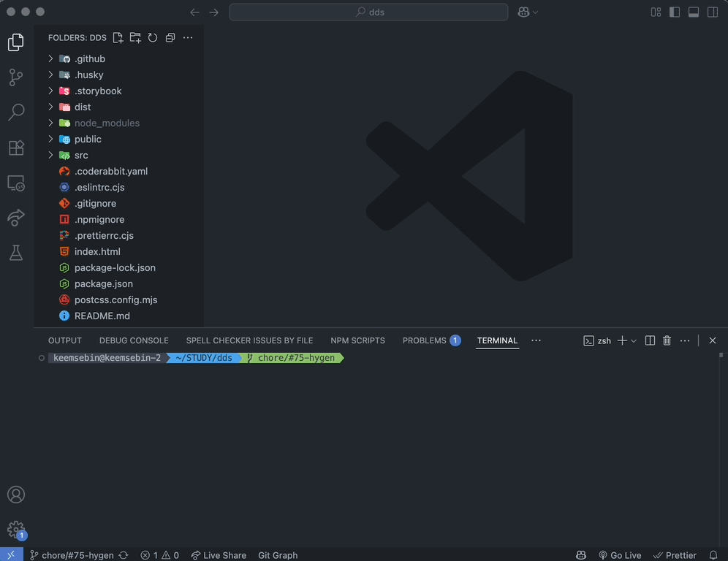This screenshot has height=561, width=728.
Task: Open the Manage gear icon
Action: pos(16,530)
